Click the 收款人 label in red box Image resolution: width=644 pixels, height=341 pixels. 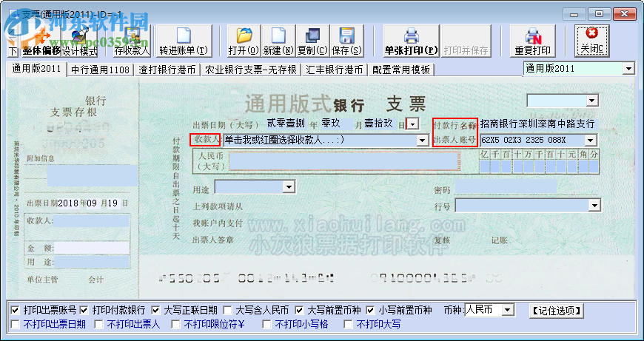205,140
